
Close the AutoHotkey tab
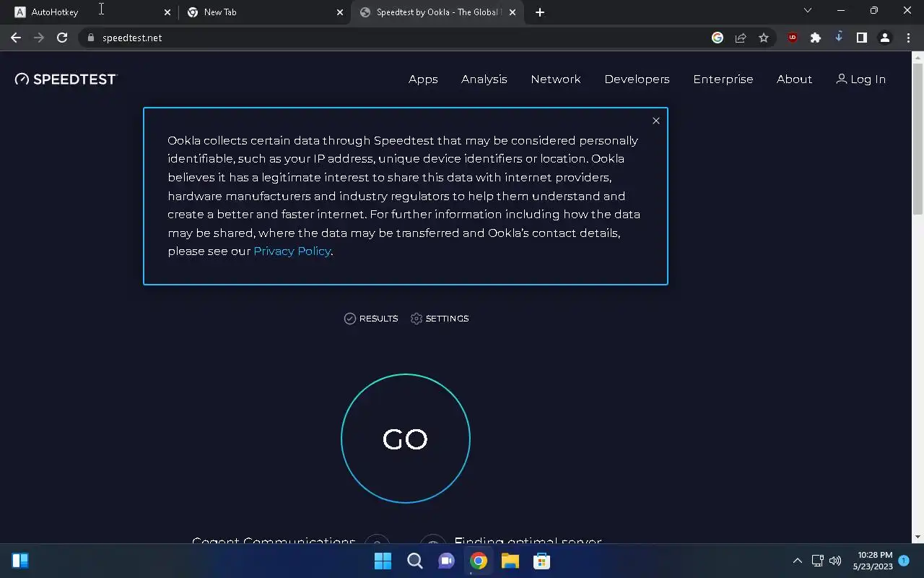tap(167, 12)
